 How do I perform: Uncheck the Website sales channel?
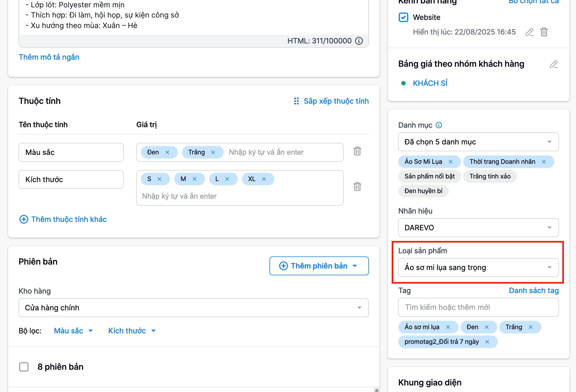pos(403,17)
